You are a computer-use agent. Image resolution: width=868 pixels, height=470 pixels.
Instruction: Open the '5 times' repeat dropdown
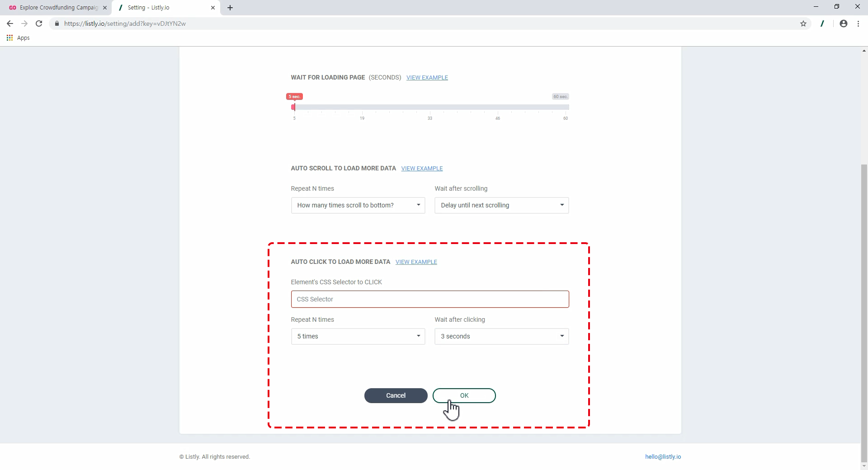click(x=358, y=336)
